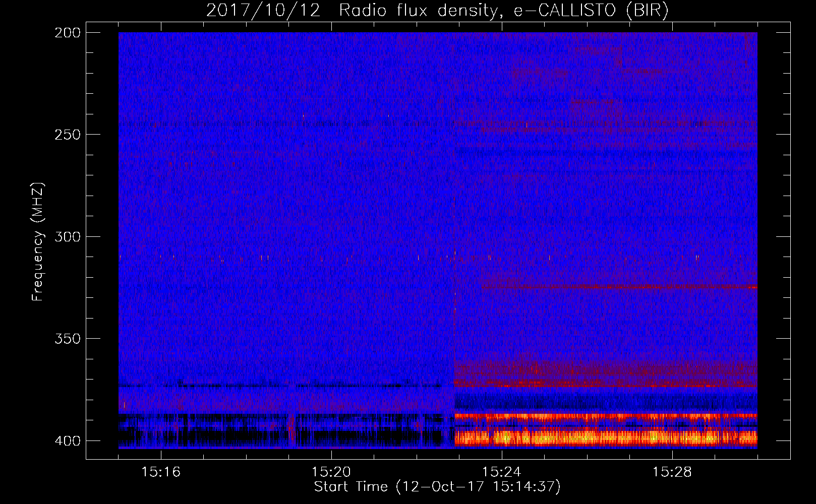The height and width of the screenshot is (504, 816).
Task: Click the 'Start Time (12-Oct-17 15:14:37)' label
Action: pyautogui.click(x=437, y=487)
